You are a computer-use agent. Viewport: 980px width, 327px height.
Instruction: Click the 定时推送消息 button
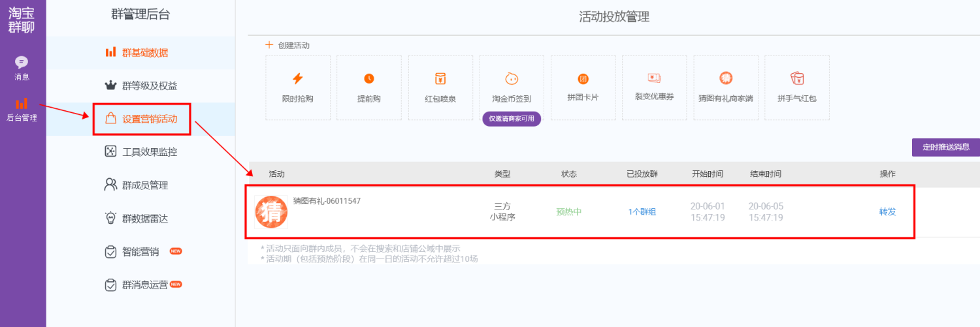pyautogui.click(x=946, y=147)
